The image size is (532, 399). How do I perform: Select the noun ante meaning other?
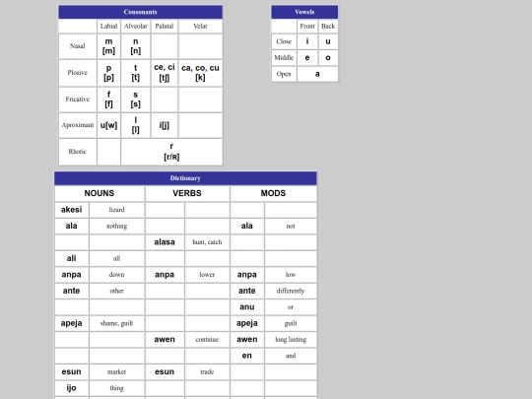coord(72,291)
